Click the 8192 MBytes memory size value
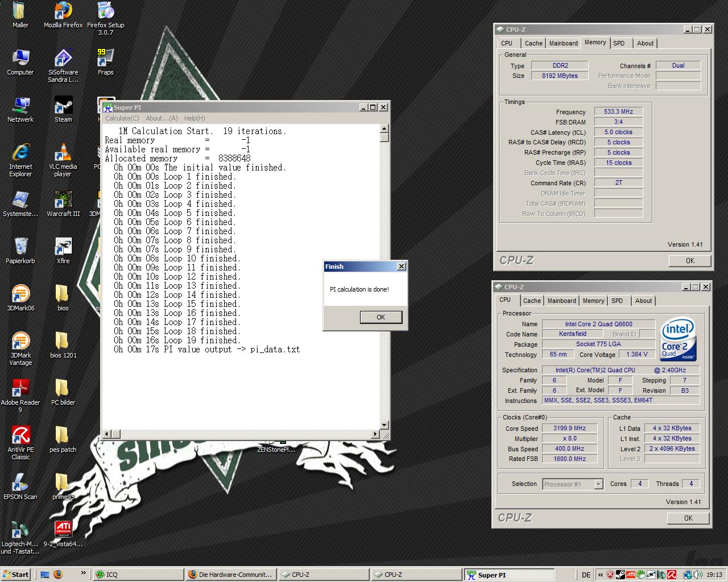This screenshot has width=728, height=582. [560, 76]
